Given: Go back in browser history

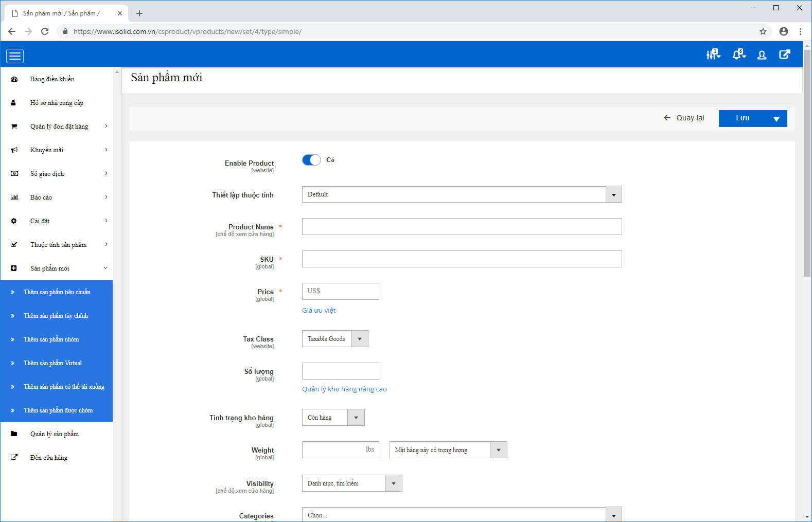Looking at the screenshot, I should click(12, 31).
